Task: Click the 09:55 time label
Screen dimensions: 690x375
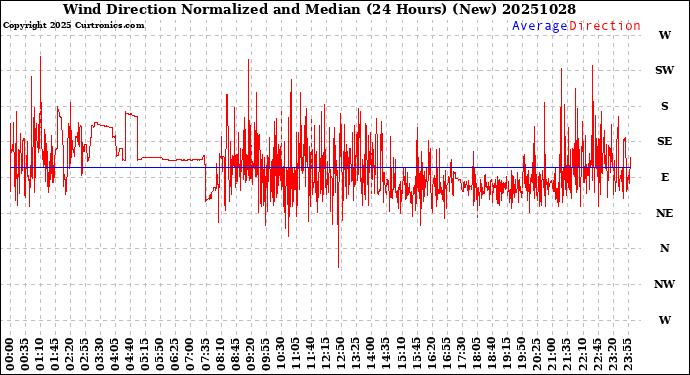Action: point(265,353)
